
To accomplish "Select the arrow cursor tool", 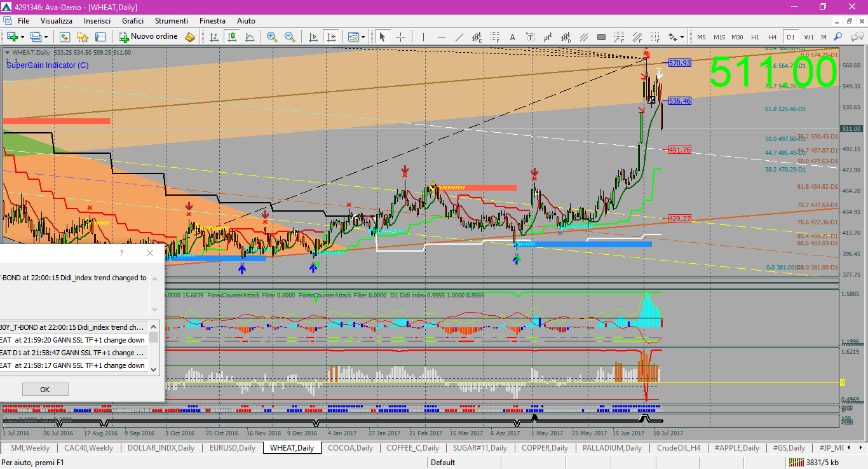I will point(382,37).
